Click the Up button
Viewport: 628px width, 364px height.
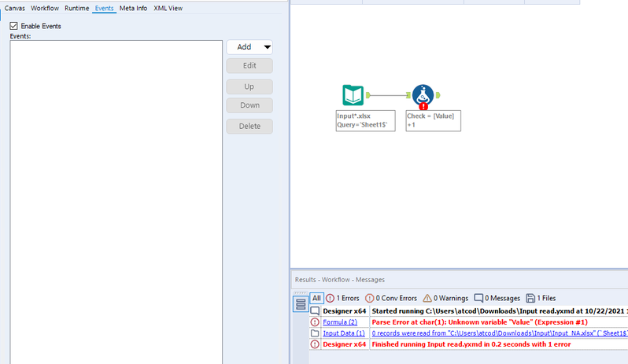pos(249,86)
